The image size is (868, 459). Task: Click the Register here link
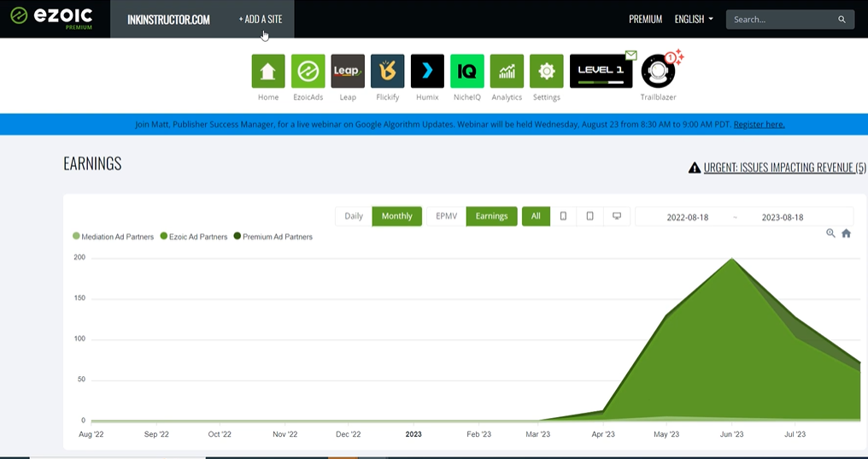(x=759, y=124)
